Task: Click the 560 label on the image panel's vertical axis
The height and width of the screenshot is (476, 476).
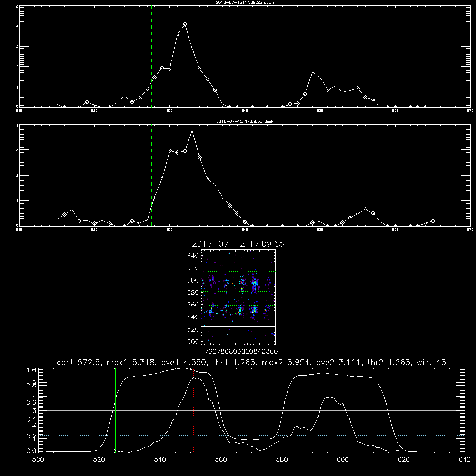Action: point(193,305)
